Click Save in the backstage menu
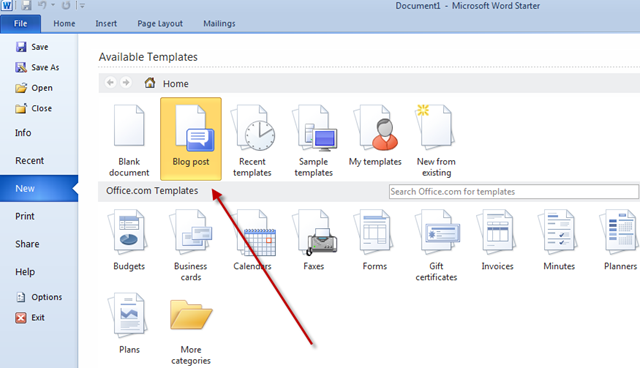Screen dimensions: 640x368 click(32, 47)
